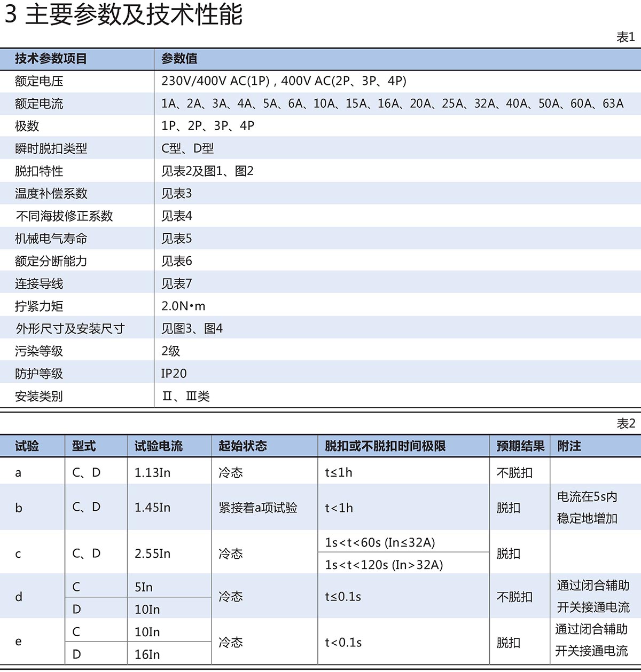Click the 技术参数项目 column header

[x=51, y=59]
